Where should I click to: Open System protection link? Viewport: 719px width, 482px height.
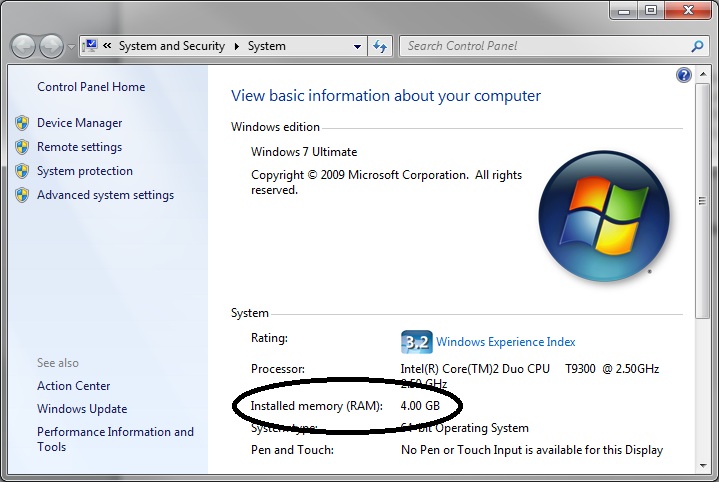(85, 171)
